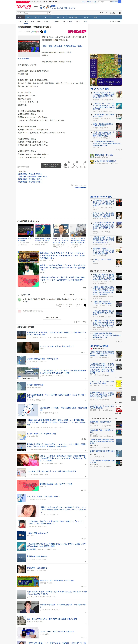This screenshot has height=644, width=138.
Task: Select the 速報 navigation tab
Action: pyautogui.click(x=28, y=17)
